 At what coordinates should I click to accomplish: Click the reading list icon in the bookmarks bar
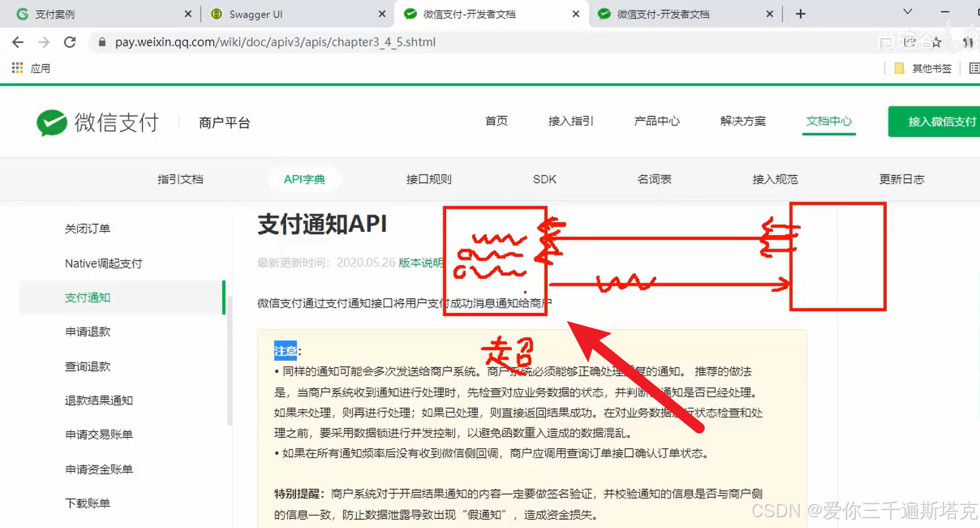click(974, 68)
